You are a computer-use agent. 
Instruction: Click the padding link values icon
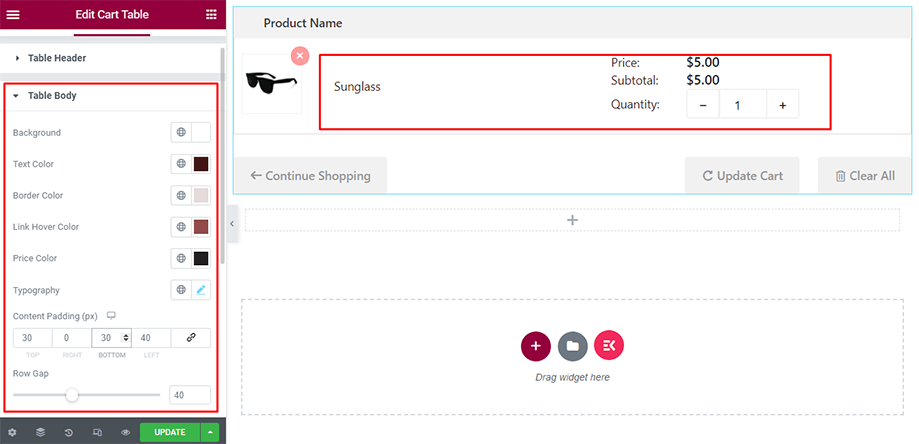[x=191, y=338]
